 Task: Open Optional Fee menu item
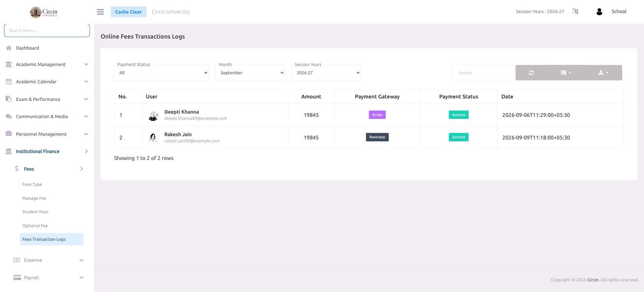tap(35, 226)
